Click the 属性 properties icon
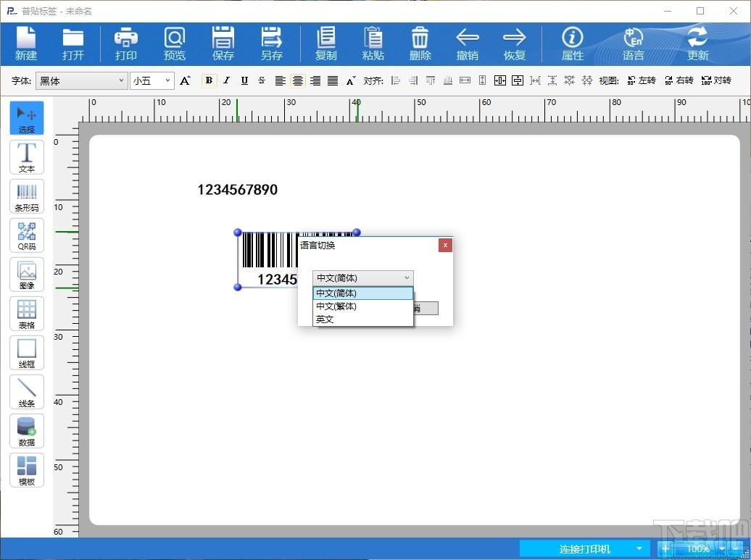This screenshot has height=560, width=751. coord(573,43)
